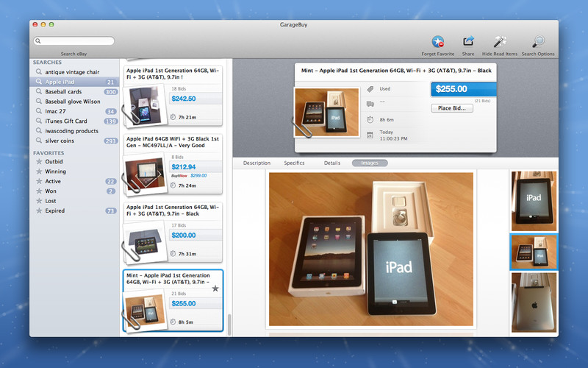Click the star icon beside Active

pos(39,181)
